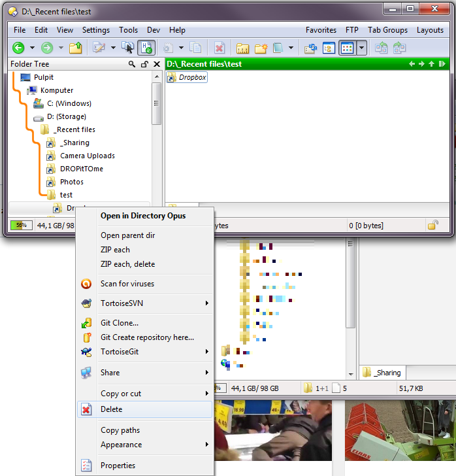This screenshot has width=456, height=476.
Task: Click the Folder Tree vertical scrollbar
Action: pyautogui.click(x=157, y=111)
